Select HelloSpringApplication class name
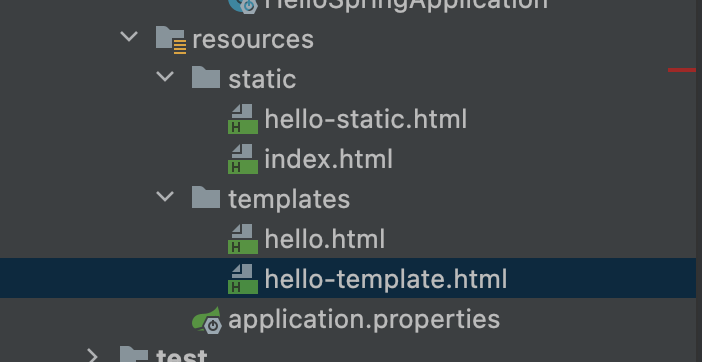The height and width of the screenshot is (362, 702). [x=406, y=4]
